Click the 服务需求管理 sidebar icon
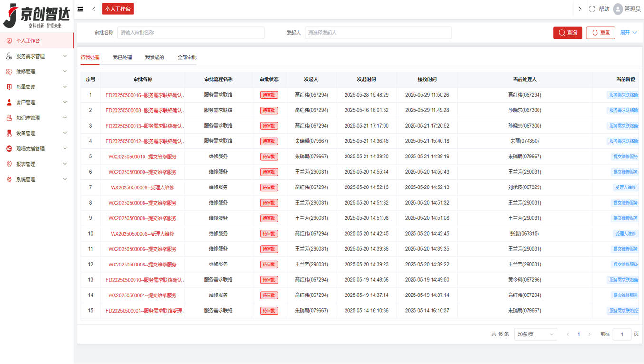Image resolution: width=644 pixels, height=364 pixels. tap(9, 56)
